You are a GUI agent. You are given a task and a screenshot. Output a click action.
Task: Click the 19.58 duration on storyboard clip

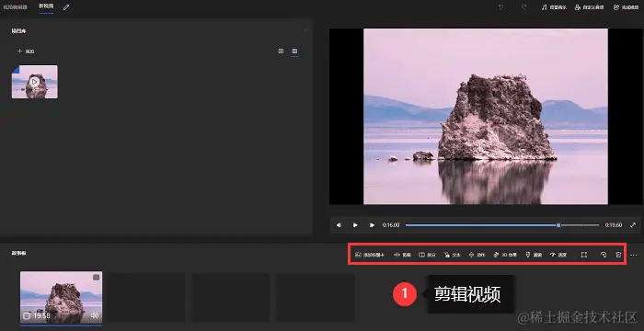(x=41, y=315)
